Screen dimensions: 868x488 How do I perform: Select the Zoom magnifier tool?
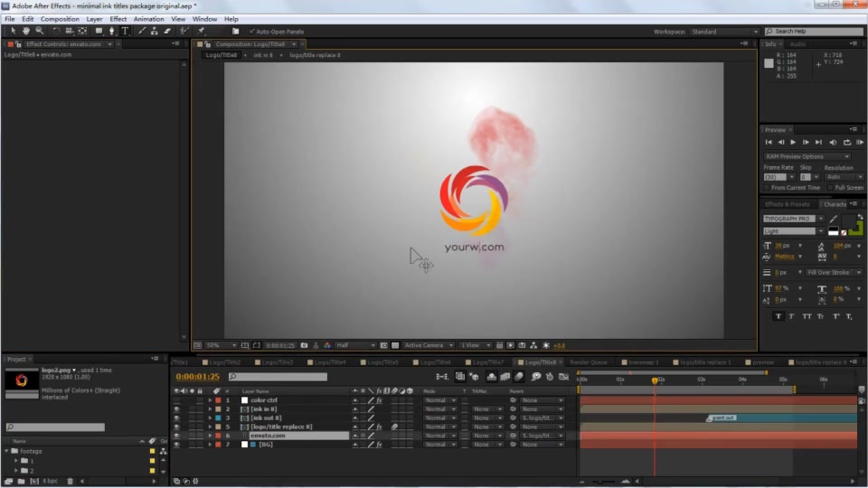(39, 31)
